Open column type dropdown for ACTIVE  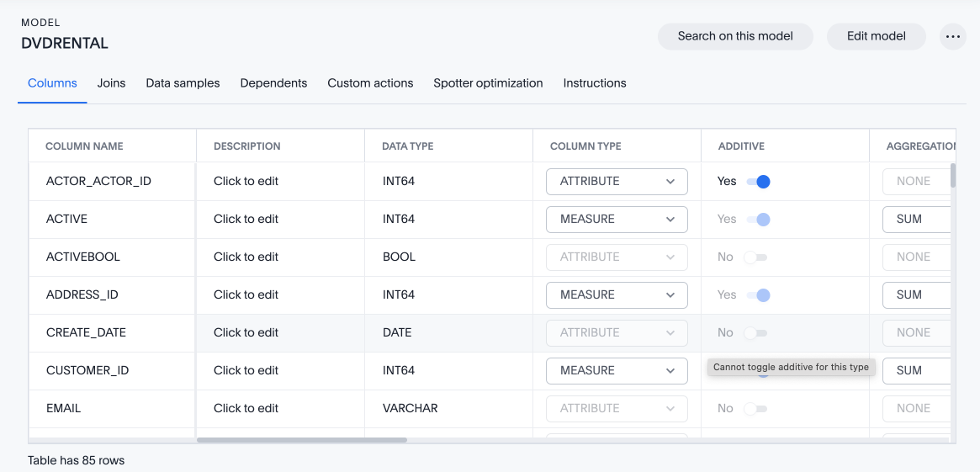click(617, 220)
